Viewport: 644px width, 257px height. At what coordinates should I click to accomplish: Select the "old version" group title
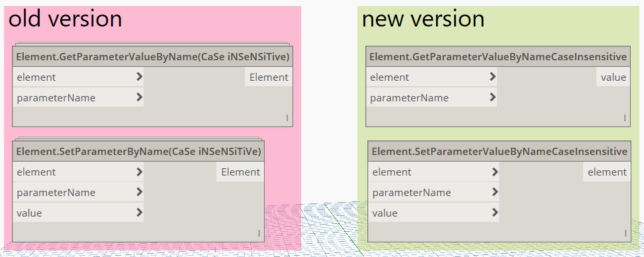click(66, 19)
